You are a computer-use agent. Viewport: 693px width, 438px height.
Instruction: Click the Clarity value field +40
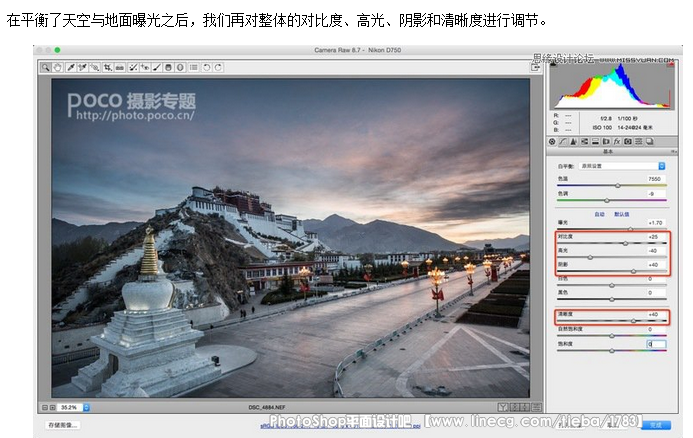click(656, 314)
